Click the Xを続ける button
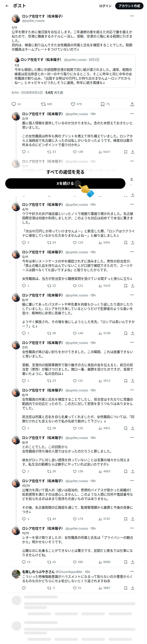147x644 pixels. (x=65, y=184)
